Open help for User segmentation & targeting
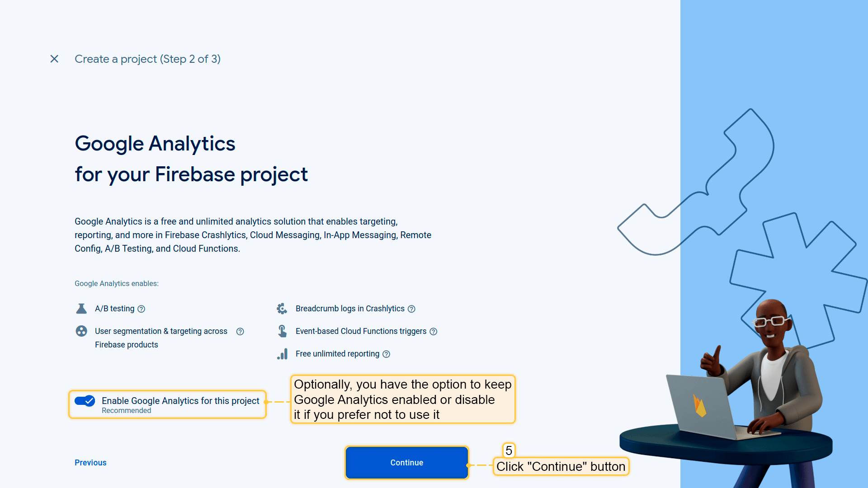 click(x=240, y=332)
